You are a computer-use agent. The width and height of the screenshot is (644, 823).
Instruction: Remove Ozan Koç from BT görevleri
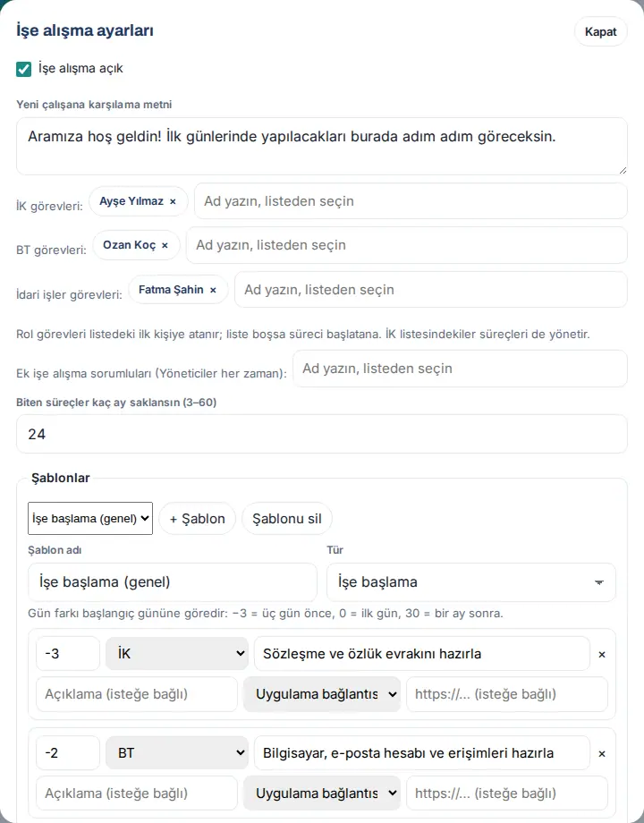165,246
